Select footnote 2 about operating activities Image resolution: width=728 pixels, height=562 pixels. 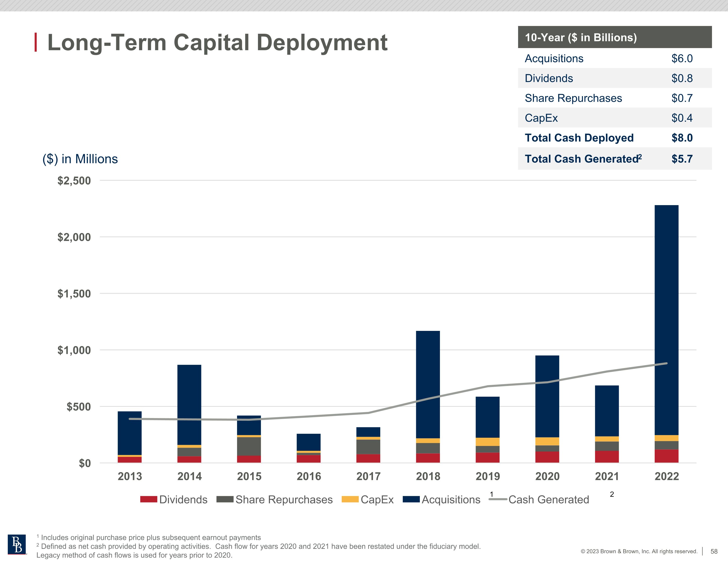258,551
